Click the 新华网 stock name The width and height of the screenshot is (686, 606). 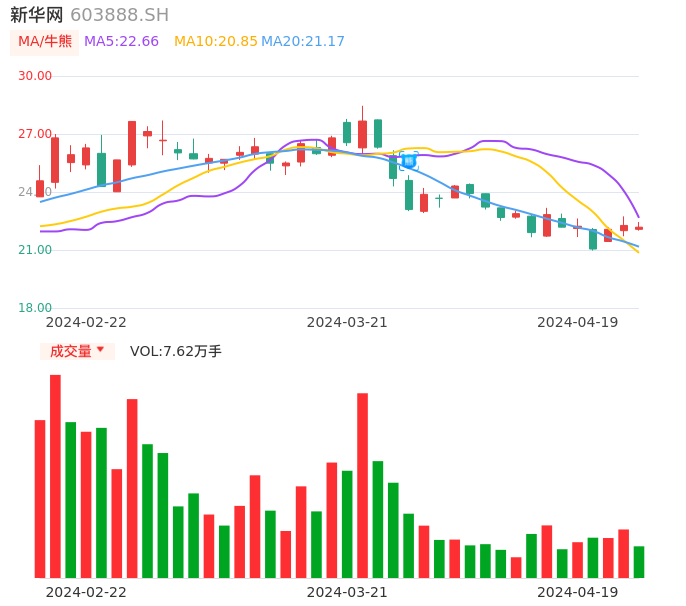pos(37,15)
